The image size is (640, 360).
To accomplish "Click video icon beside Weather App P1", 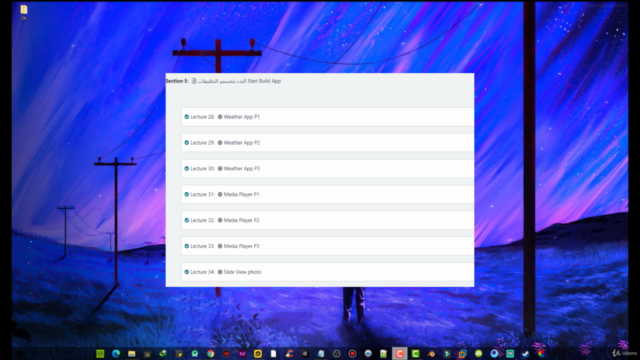I will pyautogui.click(x=220, y=117).
